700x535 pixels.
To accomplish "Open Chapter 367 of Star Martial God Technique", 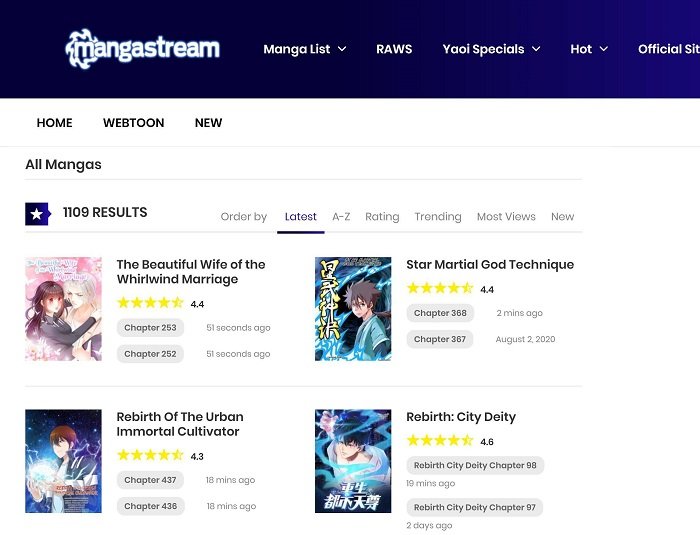I will pyautogui.click(x=440, y=339).
